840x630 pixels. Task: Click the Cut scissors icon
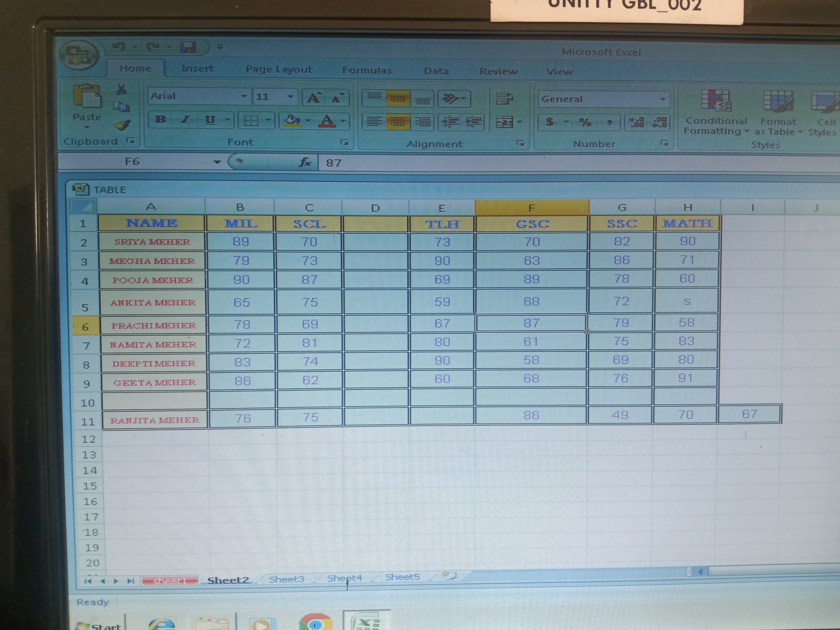click(121, 90)
